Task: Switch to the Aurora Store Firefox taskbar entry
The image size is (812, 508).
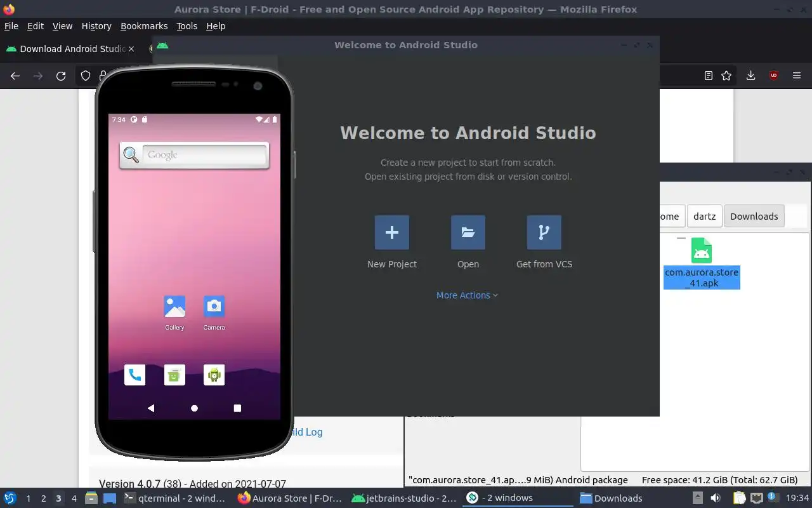Action: (289, 498)
